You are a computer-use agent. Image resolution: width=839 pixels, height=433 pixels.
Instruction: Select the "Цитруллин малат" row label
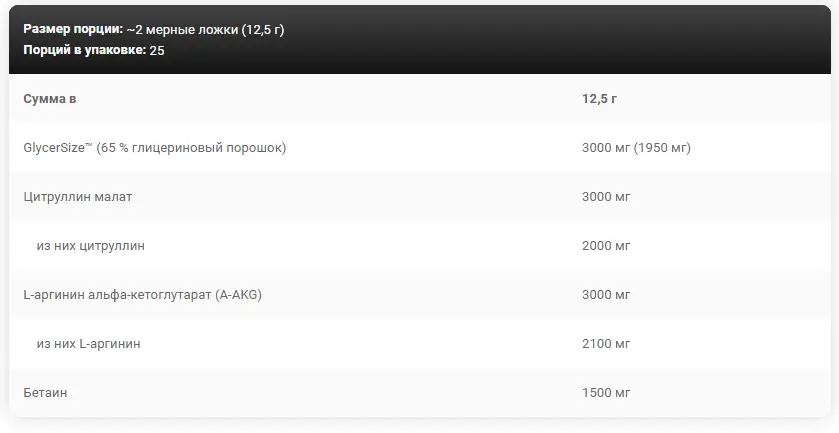coord(77,197)
